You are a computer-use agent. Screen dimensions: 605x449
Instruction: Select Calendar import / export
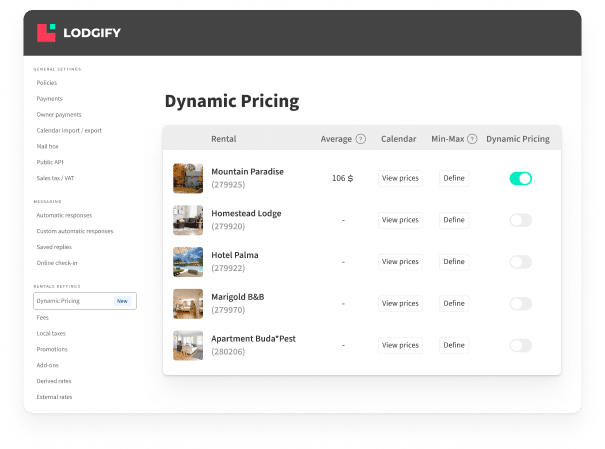tap(69, 130)
